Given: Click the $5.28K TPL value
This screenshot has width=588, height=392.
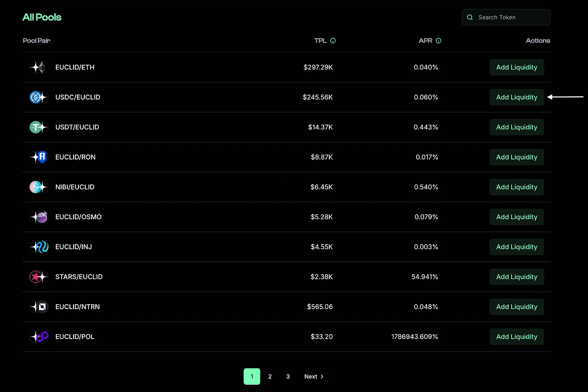Looking at the screenshot, I should (322, 217).
